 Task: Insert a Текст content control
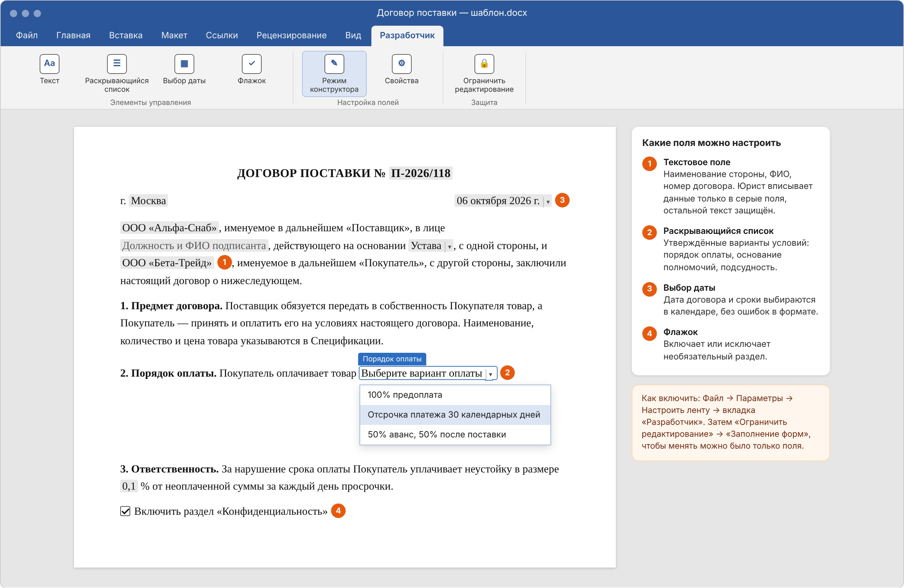pyautogui.click(x=49, y=70)
